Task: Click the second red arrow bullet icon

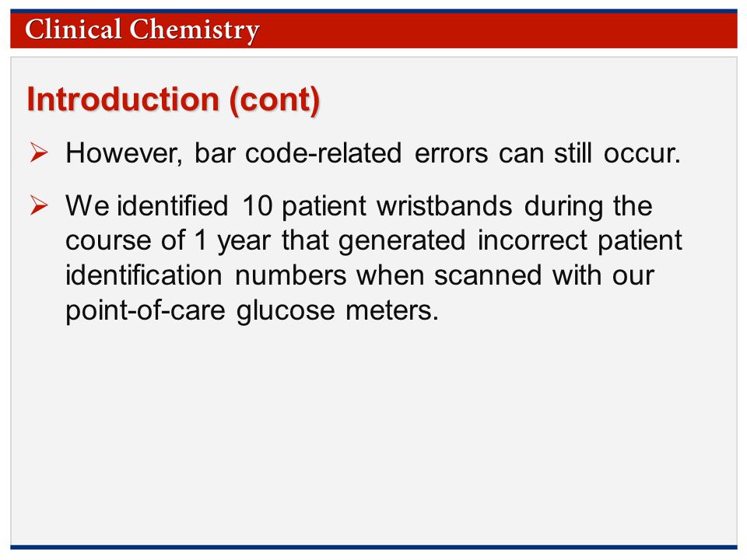Action: [39, 205]
